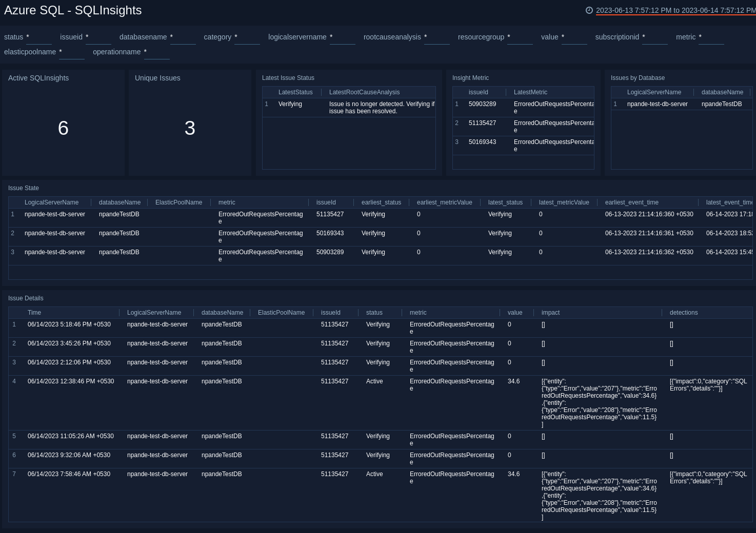
Task: Edit the issueid filter field
Action: [x=98, y=37]
